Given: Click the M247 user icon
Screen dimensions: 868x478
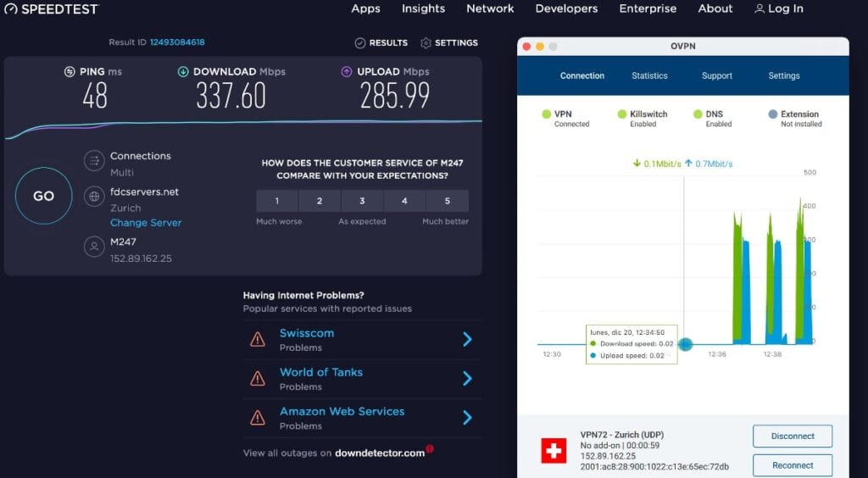Looking at the screenshot, I should click(94, 246).
